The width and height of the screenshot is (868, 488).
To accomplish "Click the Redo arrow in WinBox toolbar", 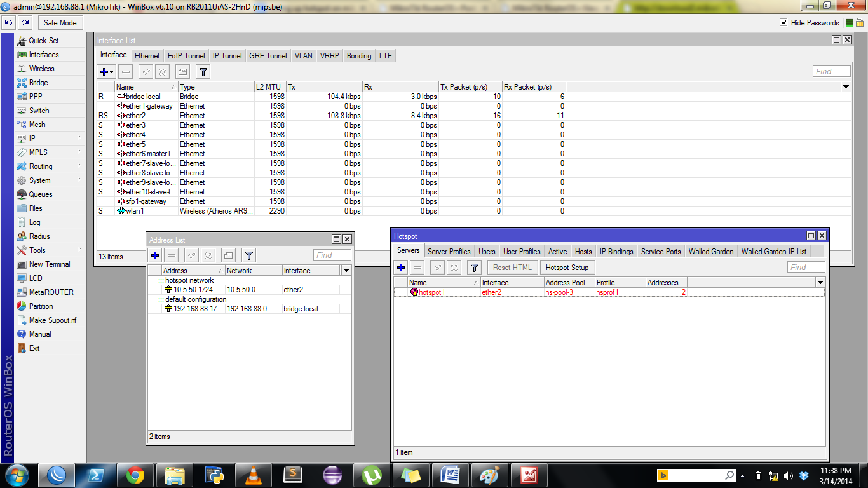I will pos(25,22).
